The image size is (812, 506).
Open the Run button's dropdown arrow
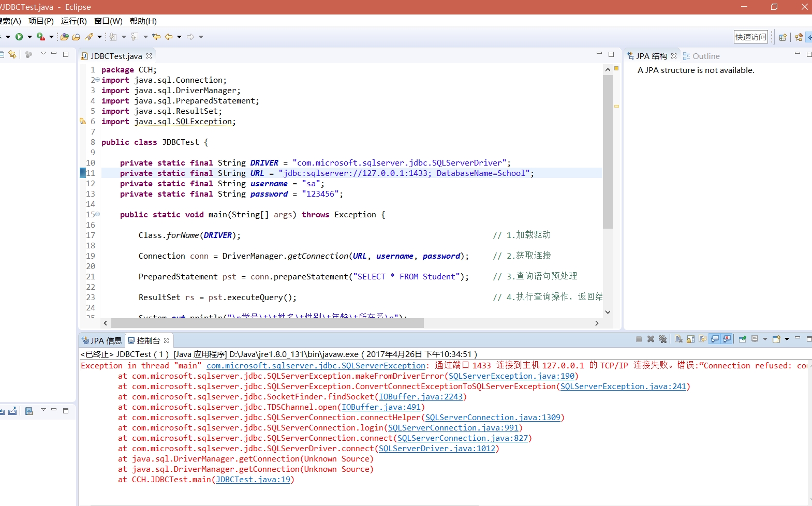pos(29,37)
